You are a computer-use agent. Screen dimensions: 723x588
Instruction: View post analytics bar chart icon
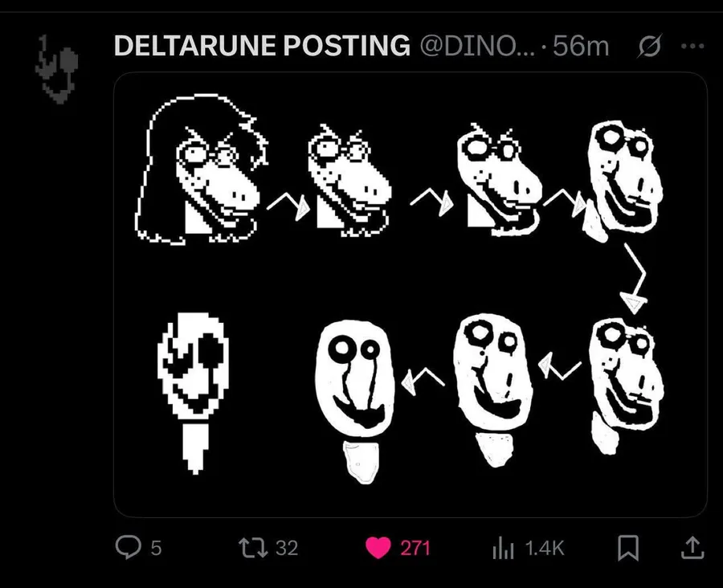tap(503, 548)
